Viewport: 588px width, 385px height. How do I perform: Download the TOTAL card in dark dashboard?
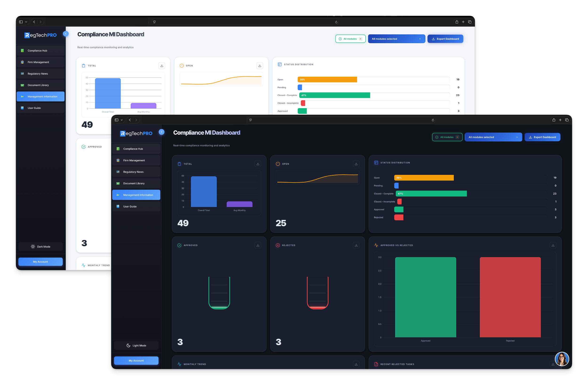point(258,164)
